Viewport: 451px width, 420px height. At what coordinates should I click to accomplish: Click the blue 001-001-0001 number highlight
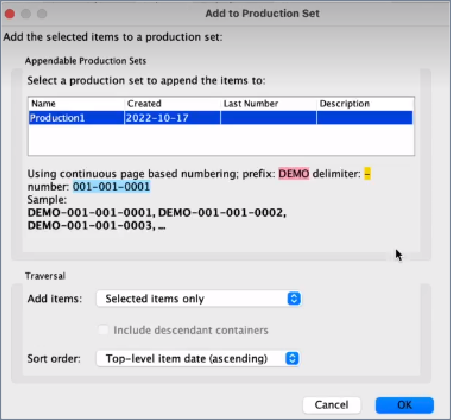coord(111,187)
